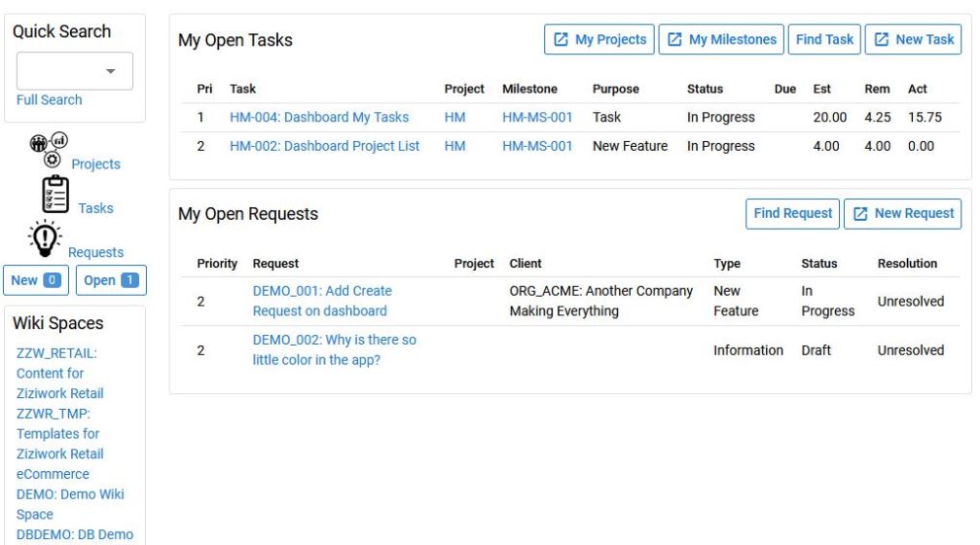This screenshot has height=545, width=980.
Task: Click the Requests lightbulb icon
Action: click(x=45, y=238)
